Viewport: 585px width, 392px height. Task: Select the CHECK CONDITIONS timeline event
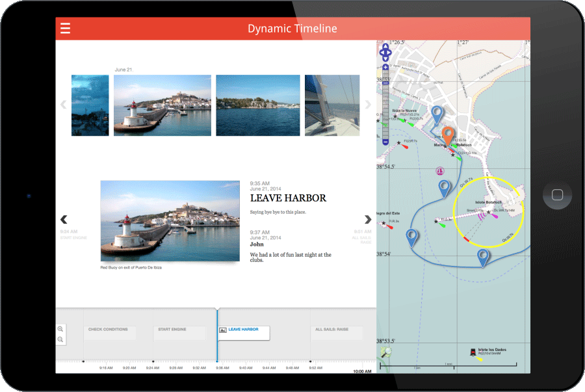pyautogui.click(x=110, y=333)
